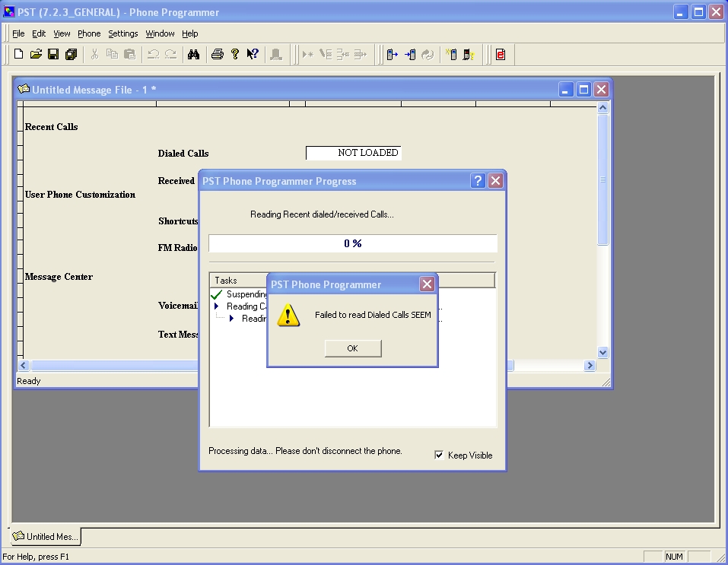The width and height of the screenshot is (728, 565).
Task: Click the vertical scrollbar thumb in message file
Action: (602, 179)
